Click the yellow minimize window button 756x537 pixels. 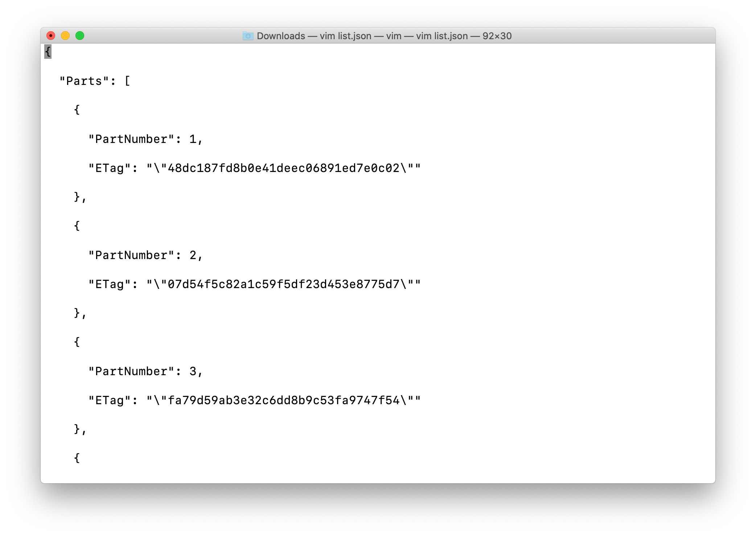coord(65,36)
